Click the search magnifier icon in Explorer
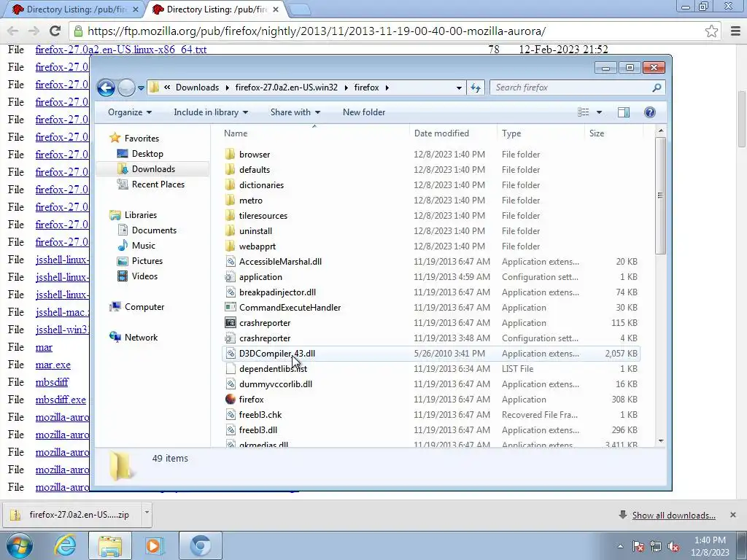747x560 pixels. pyautogui.click(x=657, y=87)
